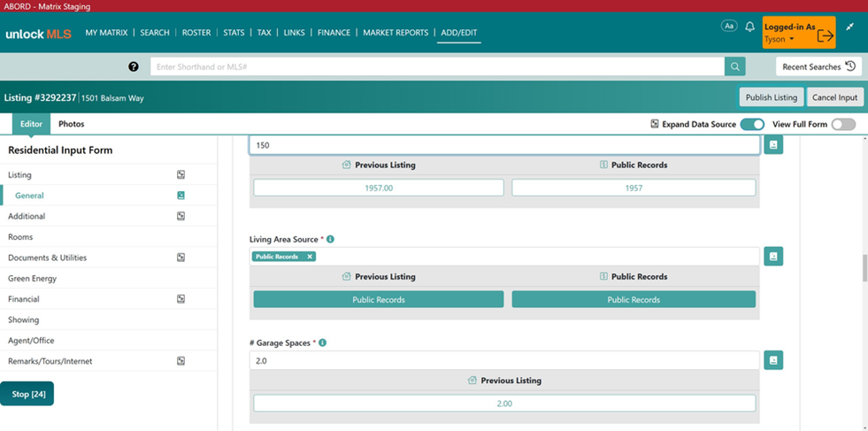Click data source button next to 150 field
Image resolution: width=868 pixels, height=431 pixels.
coord(773,145)
